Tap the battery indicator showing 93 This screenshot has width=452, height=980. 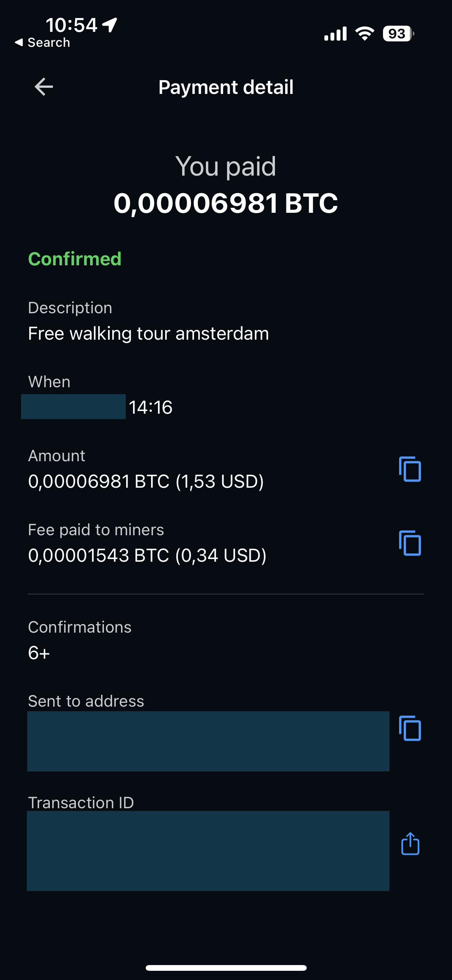(x=398, y=34)
